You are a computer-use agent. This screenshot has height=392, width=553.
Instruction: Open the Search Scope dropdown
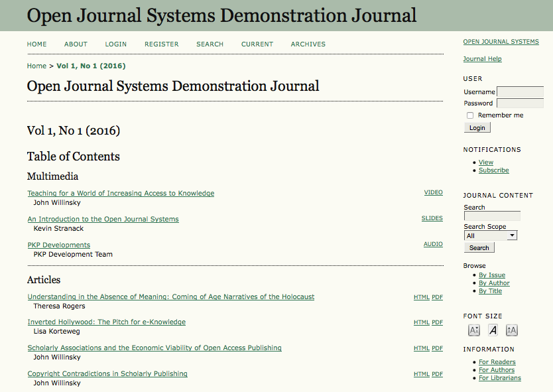[x=490, y=235]
